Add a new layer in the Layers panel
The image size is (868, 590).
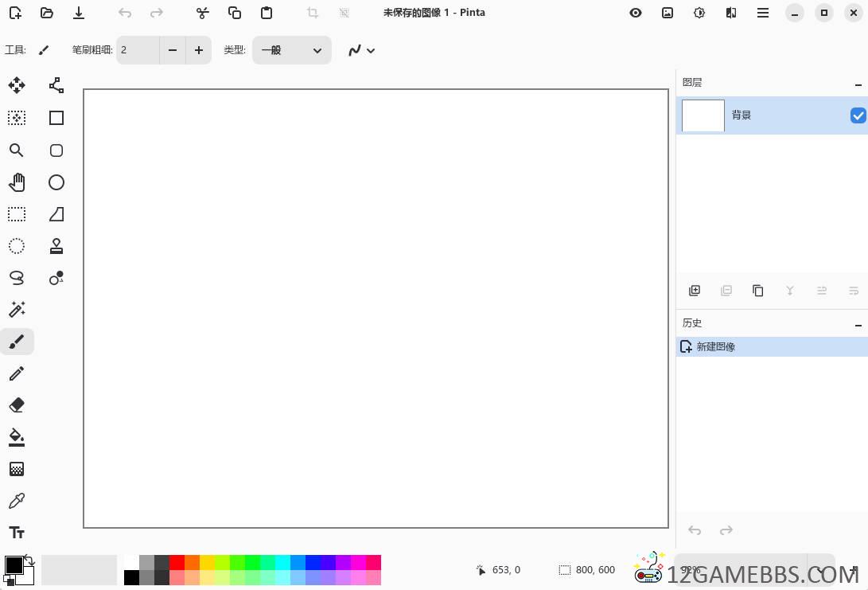695,291
